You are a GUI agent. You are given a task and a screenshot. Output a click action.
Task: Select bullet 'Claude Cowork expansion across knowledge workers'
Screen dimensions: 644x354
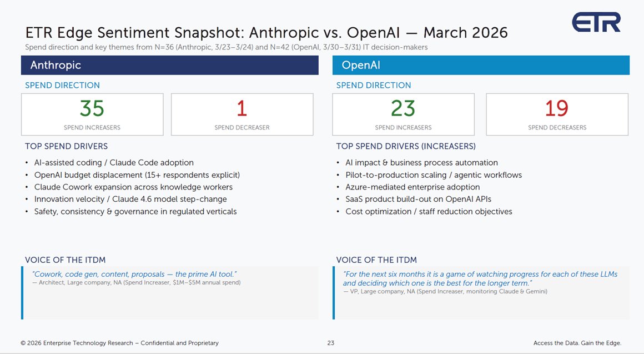point(133,187)
